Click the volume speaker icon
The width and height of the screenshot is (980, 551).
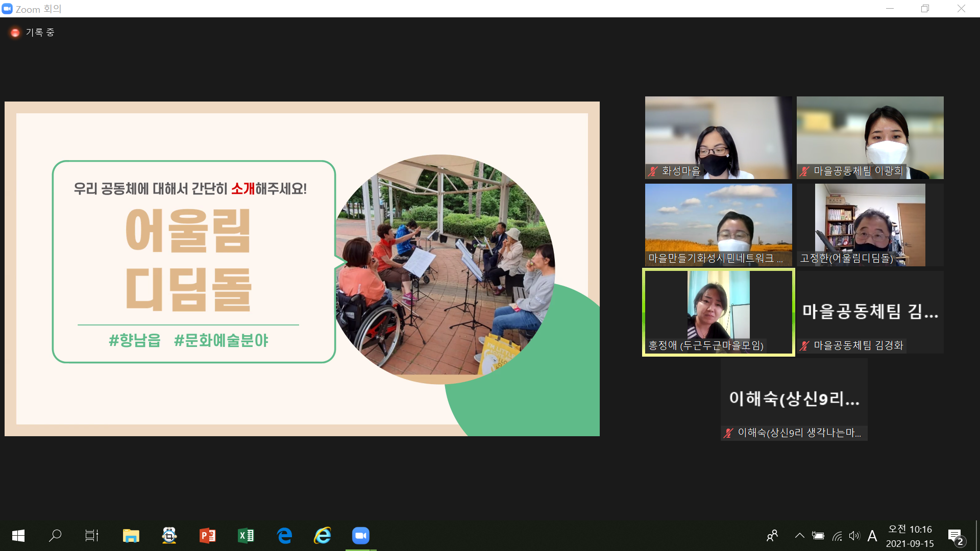pyautogui.click(x=854, y=536)
